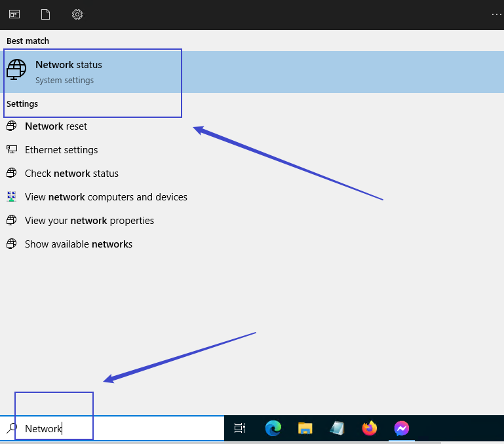The height and width of the screenshot is (444, 504).
Task: Launch Firefox from the taskbar
Action: click(x=370, y=428)
